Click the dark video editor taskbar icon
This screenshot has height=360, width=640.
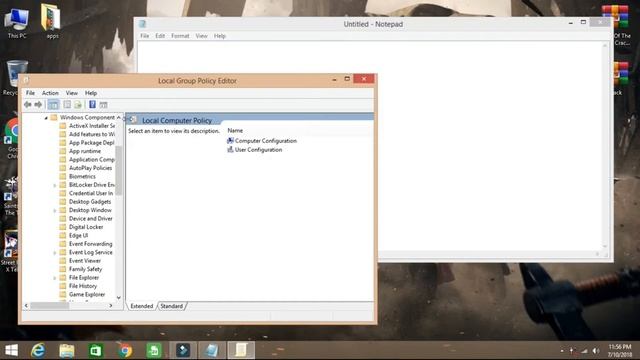183,350
